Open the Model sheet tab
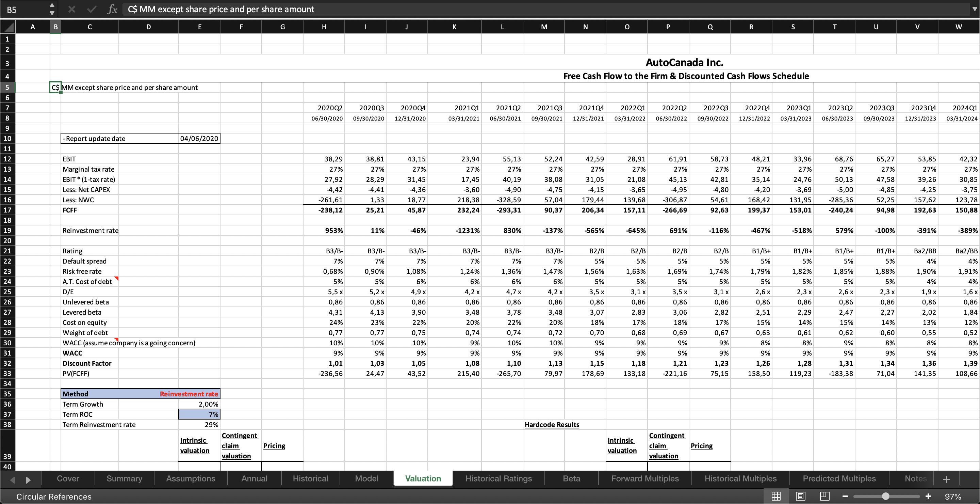Viewport: 980px width, 504px height. (367, 478)
